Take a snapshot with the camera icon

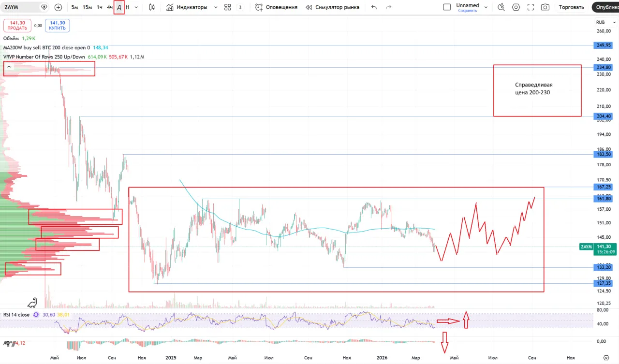[545, 7]
